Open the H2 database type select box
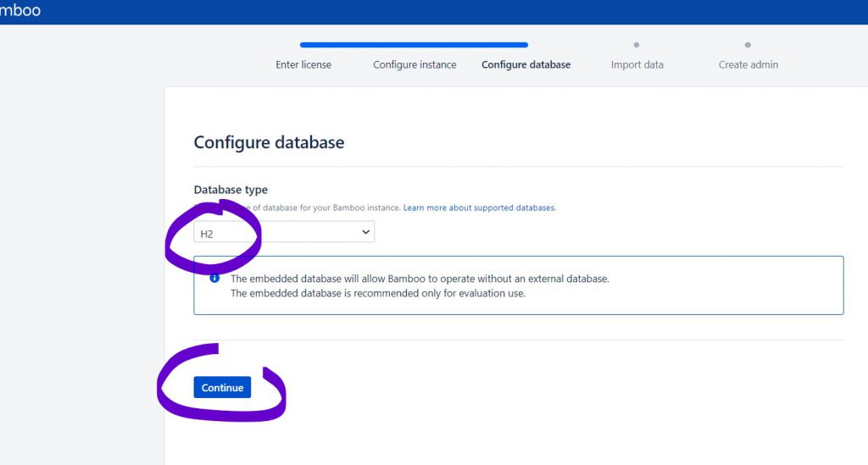Viewport: 868px width, 465px height. (x=284, y=232)
